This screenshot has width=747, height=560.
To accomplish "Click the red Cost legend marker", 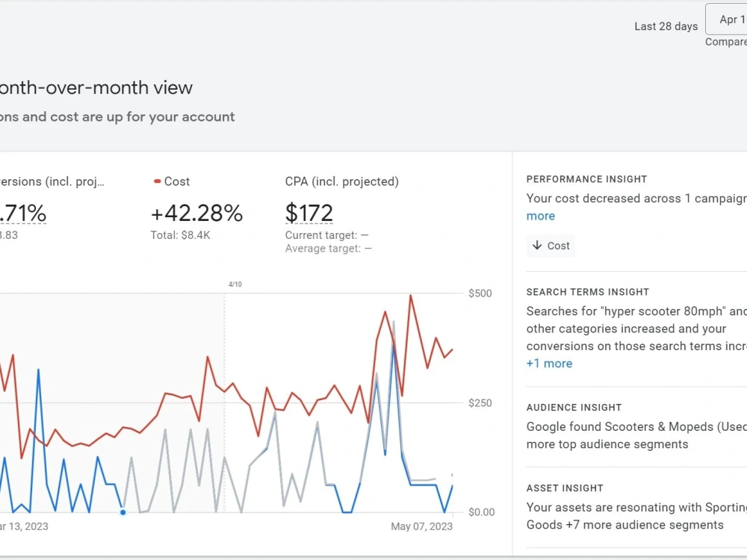I will point(157,181).
